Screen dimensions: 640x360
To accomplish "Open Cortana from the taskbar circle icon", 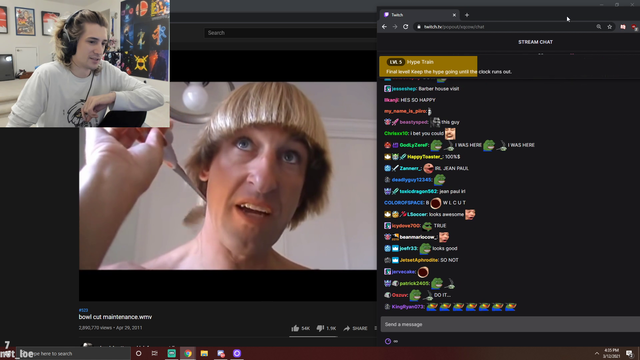I will 138,353.
